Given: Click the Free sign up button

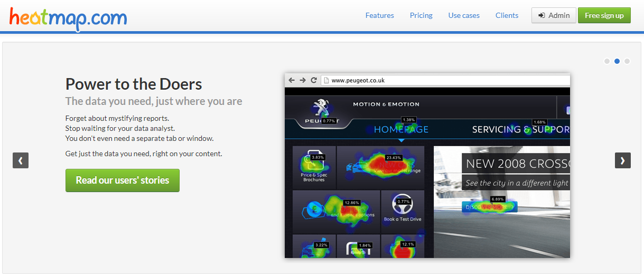Looking at the screenshot, I should click(604, 15).
